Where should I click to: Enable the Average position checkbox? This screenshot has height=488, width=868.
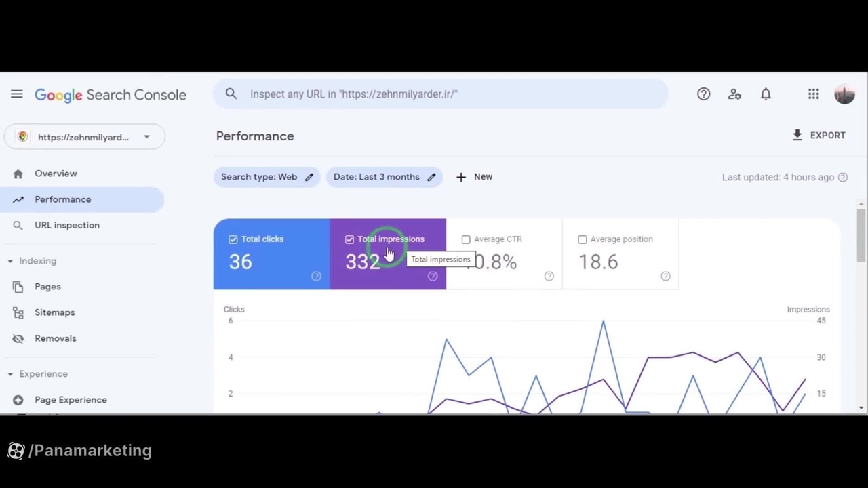tap(583, 239)
